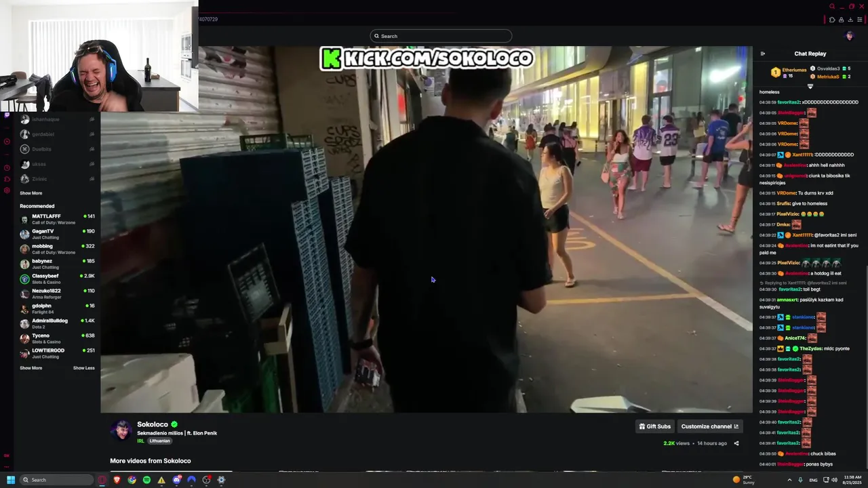Click gifter MetriukaS in leaderboard
This screenshot has width=868, height=488.
[x=827, y=77]
